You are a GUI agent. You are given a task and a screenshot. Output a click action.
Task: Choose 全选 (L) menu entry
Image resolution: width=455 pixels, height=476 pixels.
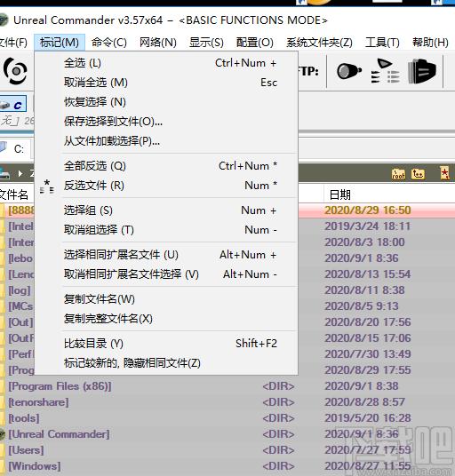click(x=166, y=63)
